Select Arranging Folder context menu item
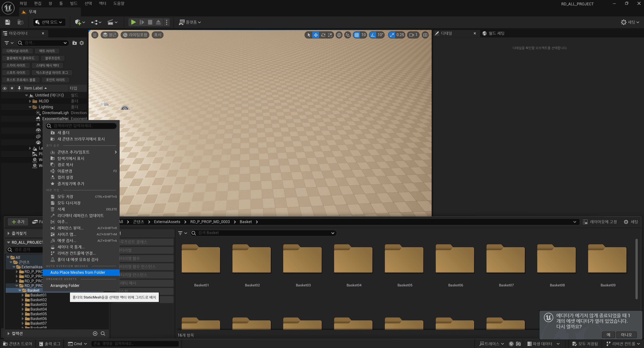This screenshot has height=348, width=644. [65, 286]
